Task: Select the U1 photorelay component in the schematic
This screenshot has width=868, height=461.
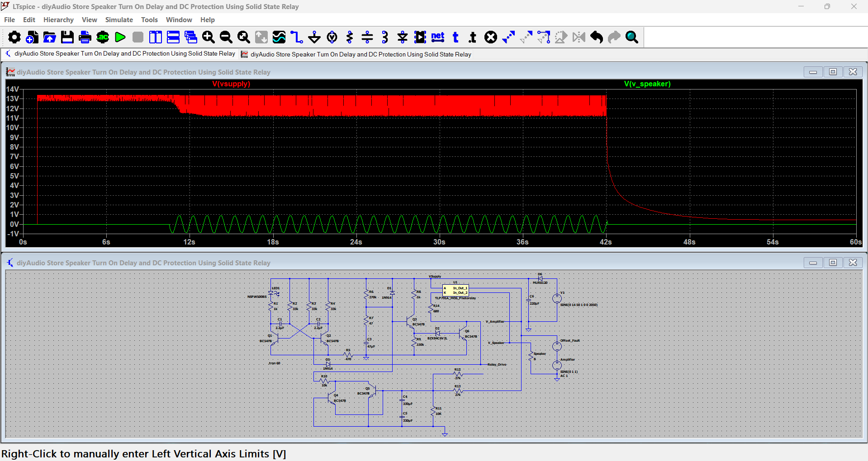Action: tap(455, 290)
